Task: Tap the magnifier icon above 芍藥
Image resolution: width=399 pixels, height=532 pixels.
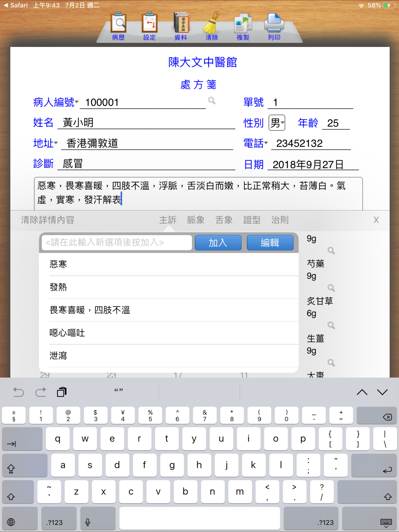Action: click(331, 251)
